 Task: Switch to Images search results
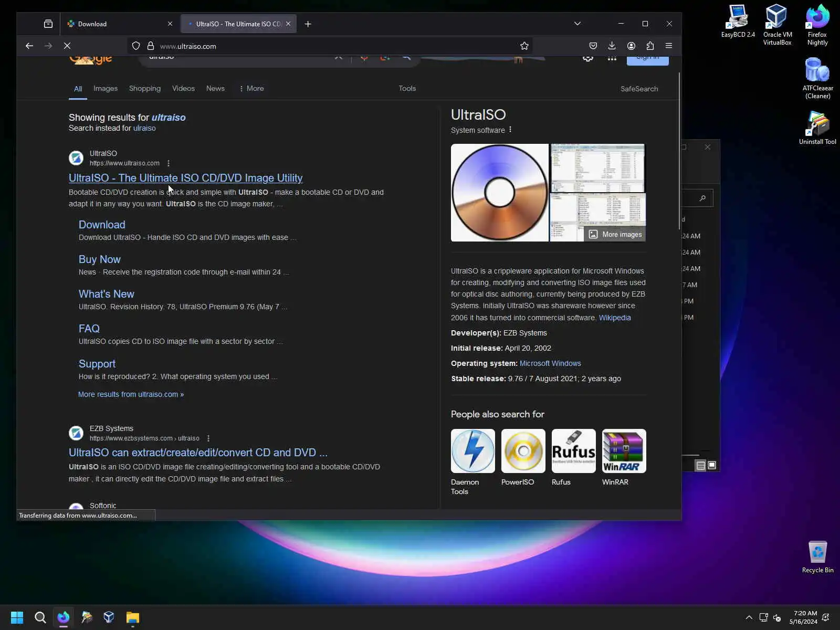coord(106,88)
